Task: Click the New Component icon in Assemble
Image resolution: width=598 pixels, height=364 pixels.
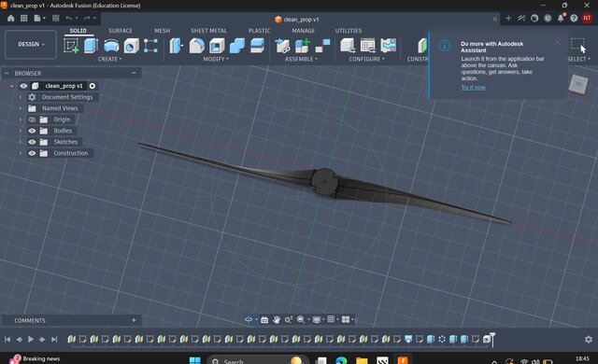Action: (303, 46)
